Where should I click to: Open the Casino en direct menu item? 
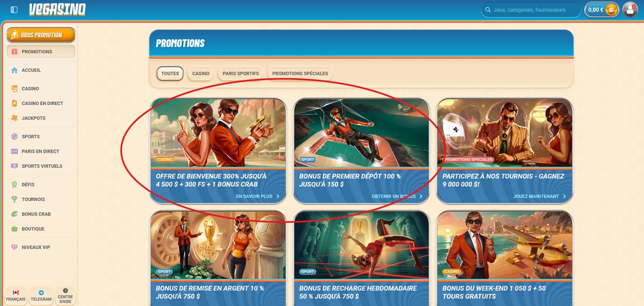(41, 103)
